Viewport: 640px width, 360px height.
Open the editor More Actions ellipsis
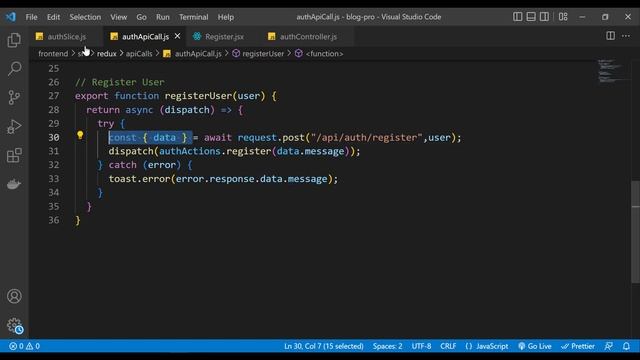pos(626,36)
